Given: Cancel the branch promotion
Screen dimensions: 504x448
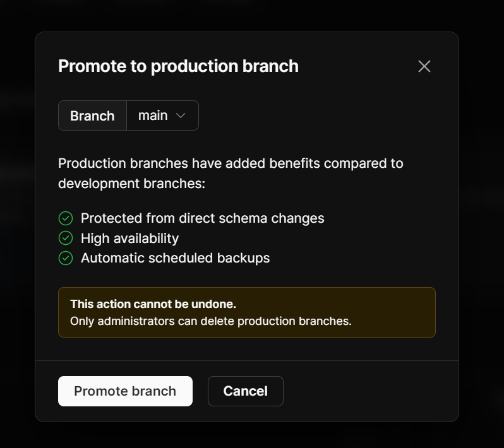Looking at the screenshot, I should (246, 391).
